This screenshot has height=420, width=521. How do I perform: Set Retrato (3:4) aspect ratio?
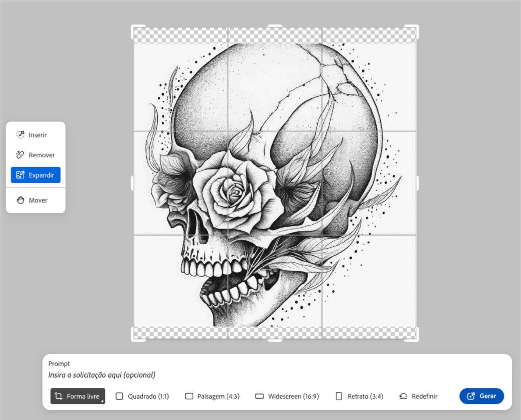tap(359, 396)
